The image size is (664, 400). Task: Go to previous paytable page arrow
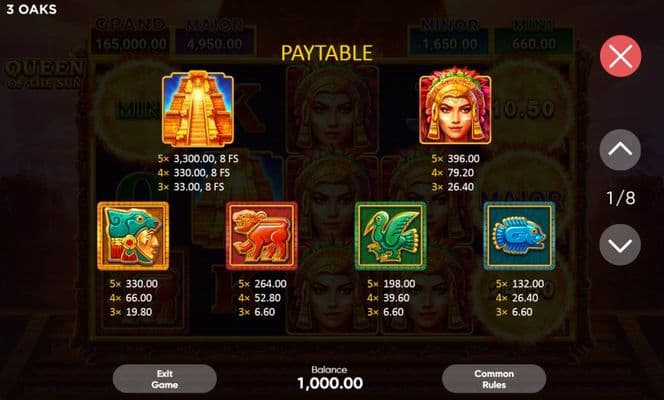(620, 150)
